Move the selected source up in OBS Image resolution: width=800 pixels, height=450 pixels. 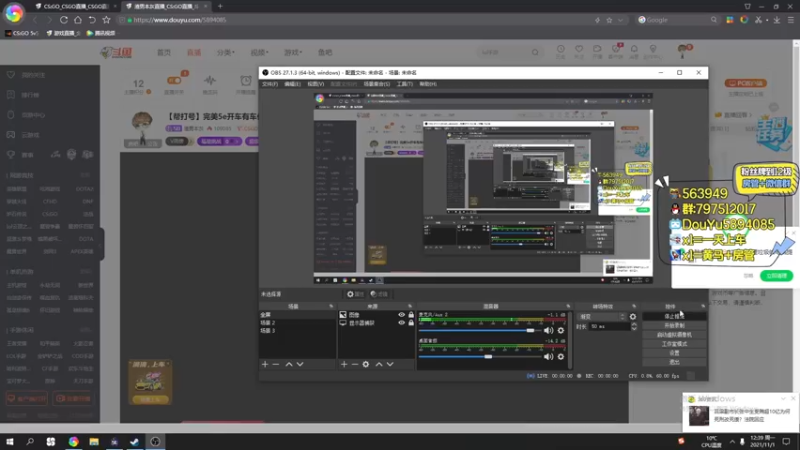click(x=379, y=364)
